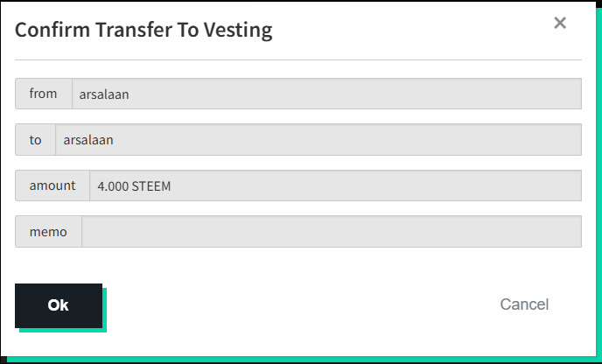Click the 'from' field label

pyautogui.click(x=43, y=94)
